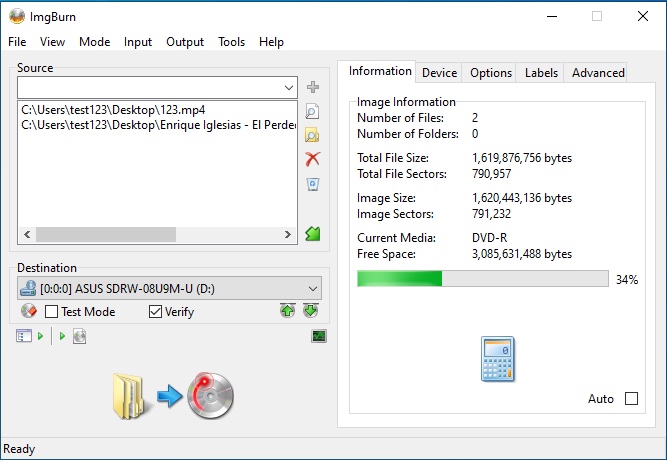Screen dimensions: 667x460
Task: Open the Output menu
Action: [185, 42]
